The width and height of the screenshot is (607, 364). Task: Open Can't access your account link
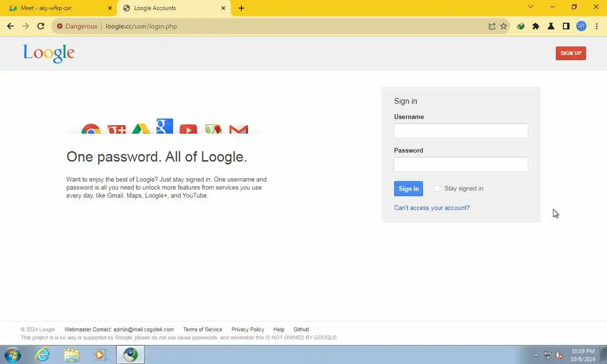pyautogui.click(x=432, y=208)
